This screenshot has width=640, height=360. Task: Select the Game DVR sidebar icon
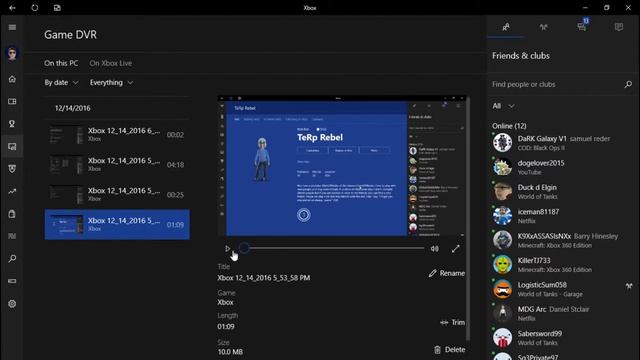12,146
